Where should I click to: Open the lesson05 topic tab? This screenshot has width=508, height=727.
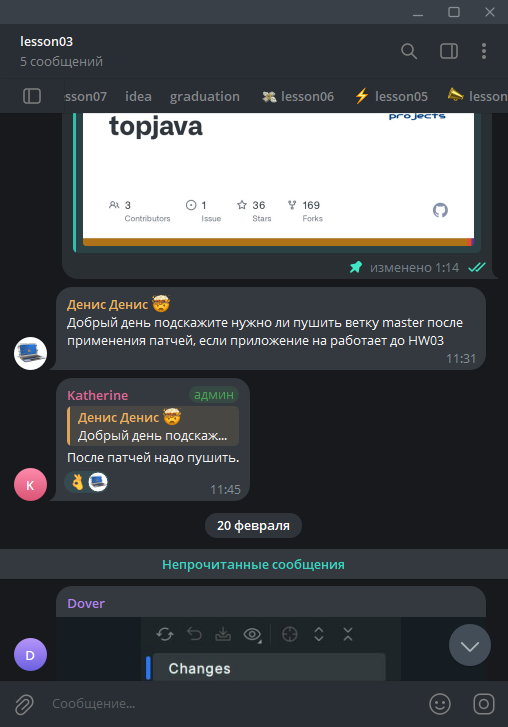pyautogui.click(x=391, y=96)
